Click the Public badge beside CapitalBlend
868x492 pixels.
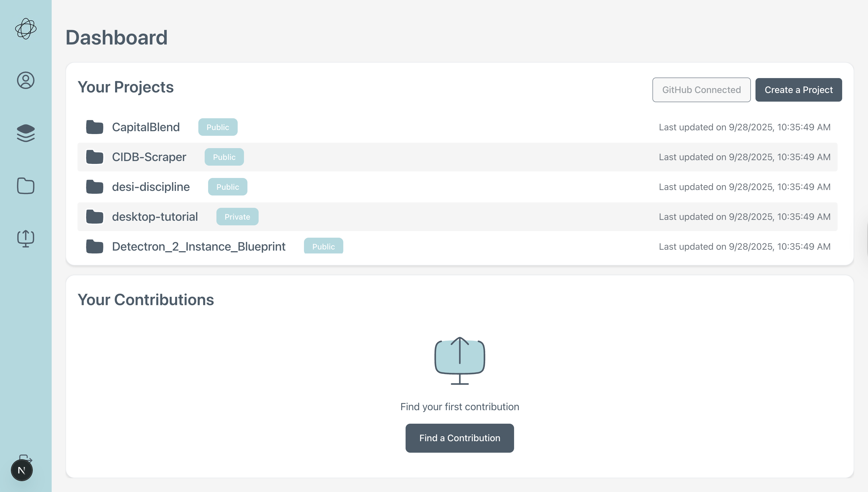click(x=218, y=127)
